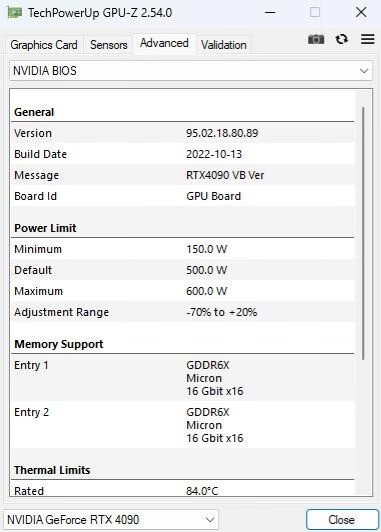The height and width of the screenshot is (532, 381).
Task: Capture screenshot with the camera icon
Action: point(316,39)
